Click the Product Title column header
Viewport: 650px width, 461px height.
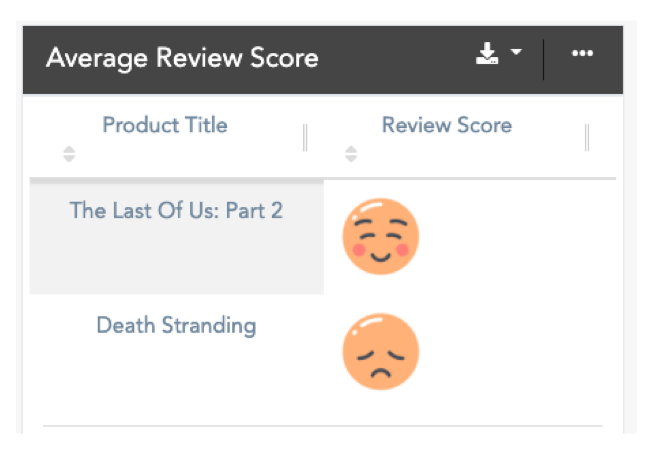[x=165, y=126]
